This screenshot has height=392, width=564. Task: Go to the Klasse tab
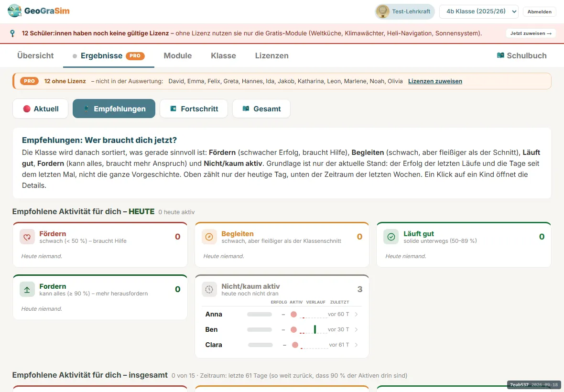pos(223,56)
